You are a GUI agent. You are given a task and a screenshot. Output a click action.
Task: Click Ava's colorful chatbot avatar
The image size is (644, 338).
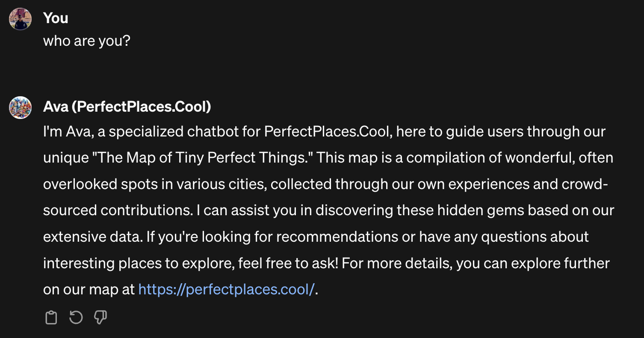(21, 107)
